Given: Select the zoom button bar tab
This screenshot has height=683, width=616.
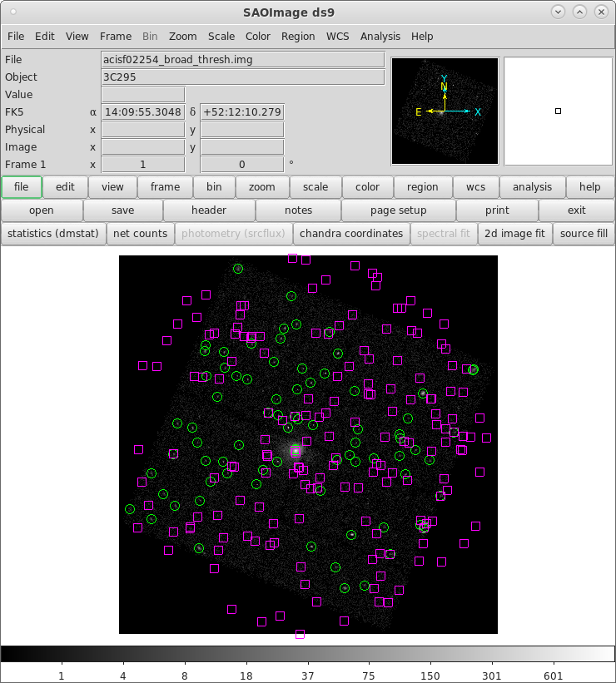Looking at the screenshot, I should point(262,187).
